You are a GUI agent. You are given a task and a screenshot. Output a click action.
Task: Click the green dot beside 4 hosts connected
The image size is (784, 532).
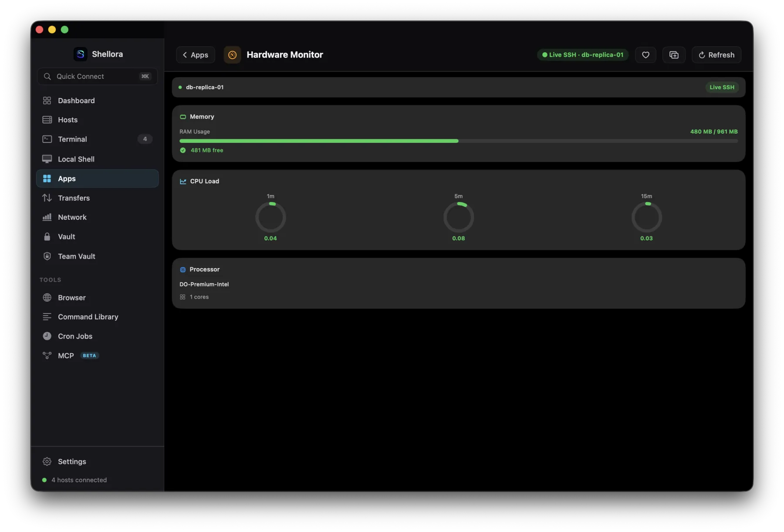[44, 480]
